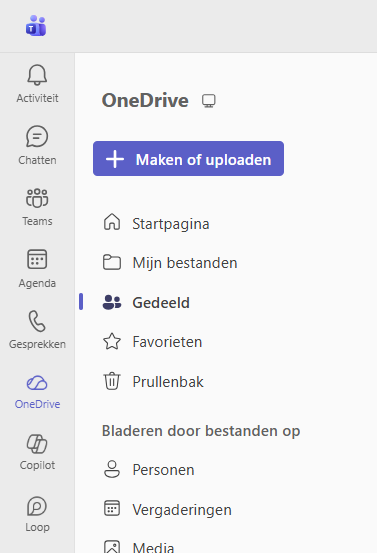Screen dimensions: 377x553
Task: Select the OneDrive cloud icon in sidebar
Action: coord(37,383)
